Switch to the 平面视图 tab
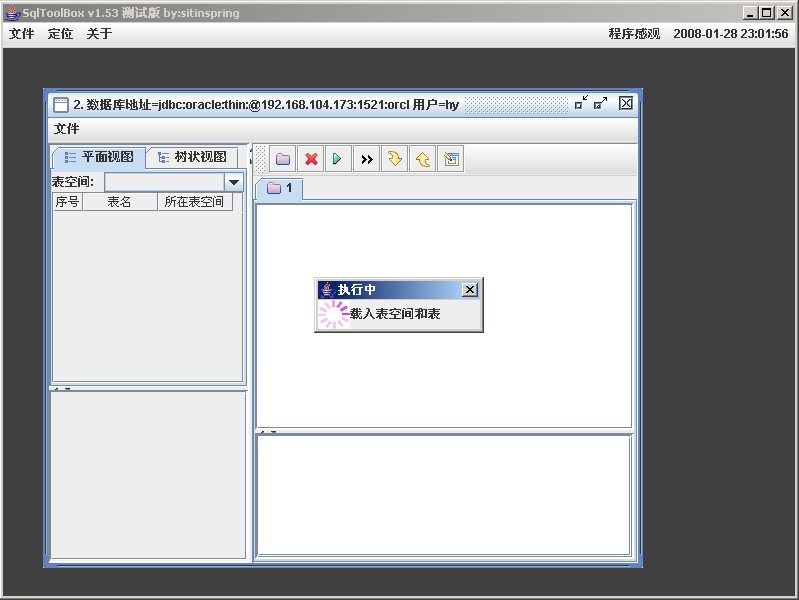Viewport: 799px width, 600px height. coord(99,157)
